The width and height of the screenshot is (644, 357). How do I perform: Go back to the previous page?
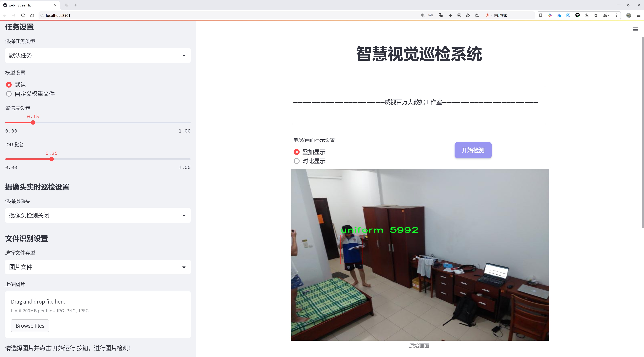pyautogui.click(x=5, y=15)
